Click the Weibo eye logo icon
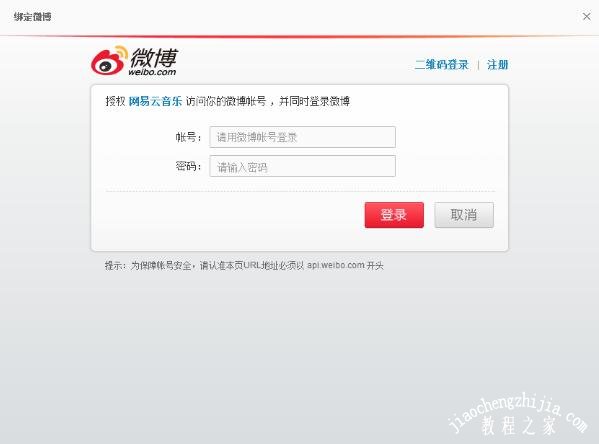 [109, 60]
